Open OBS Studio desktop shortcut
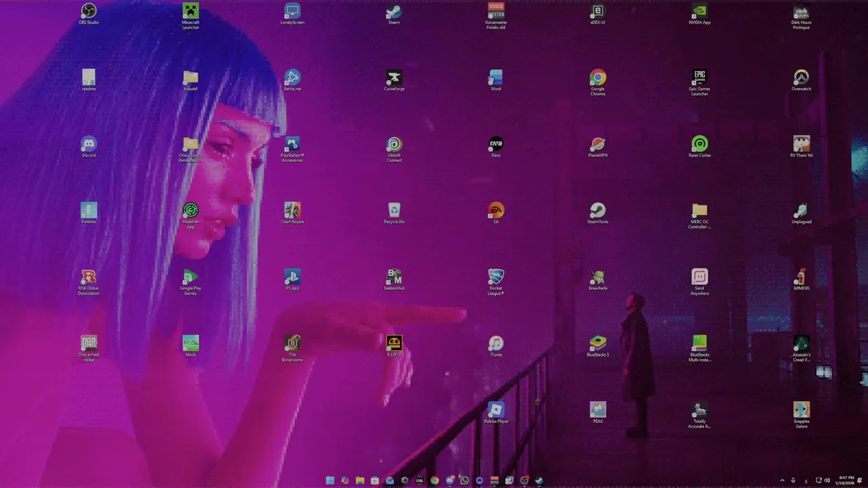 [x=89, y=14]
